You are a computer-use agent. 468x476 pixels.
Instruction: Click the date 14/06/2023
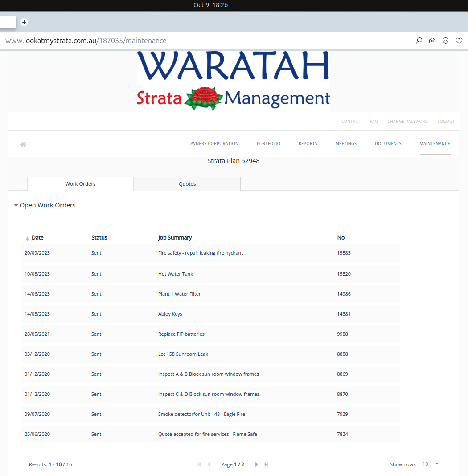37,294
